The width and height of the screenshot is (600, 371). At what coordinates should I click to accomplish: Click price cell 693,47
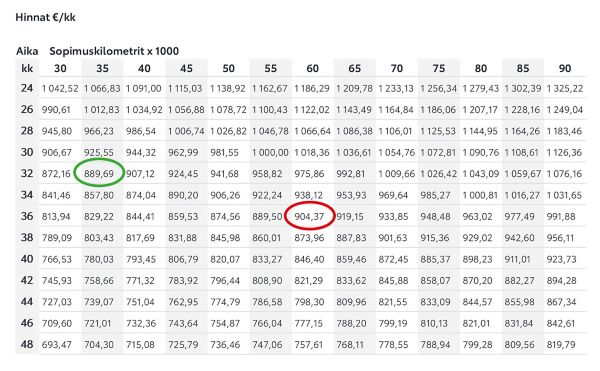(x=57, y=345)
